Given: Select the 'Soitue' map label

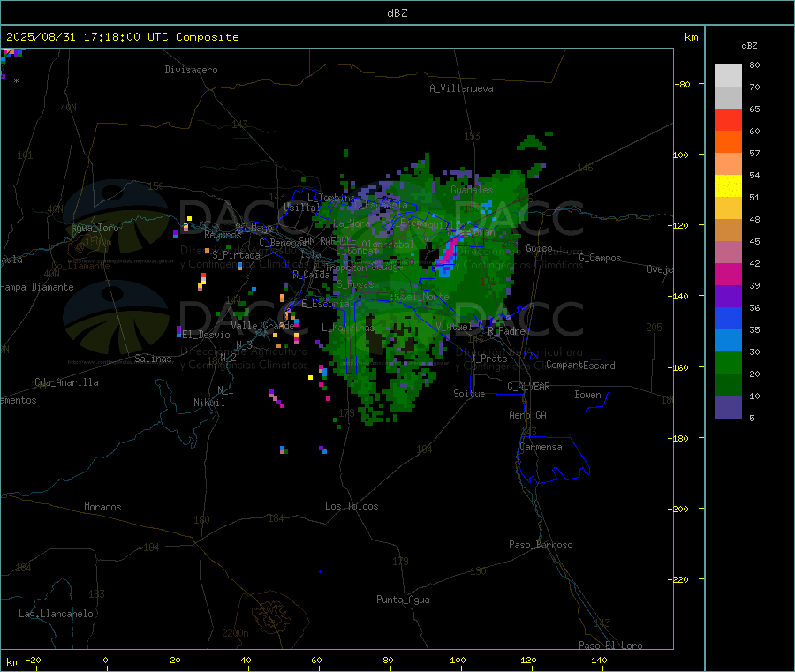Looking at the screenshot, I should pos(469,394).
